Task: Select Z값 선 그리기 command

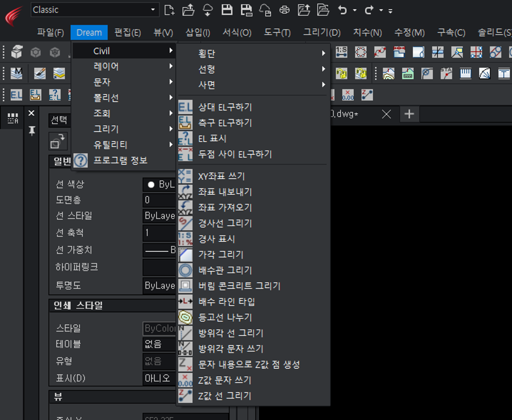Action: pyautogui.click(x=253, y=396)
